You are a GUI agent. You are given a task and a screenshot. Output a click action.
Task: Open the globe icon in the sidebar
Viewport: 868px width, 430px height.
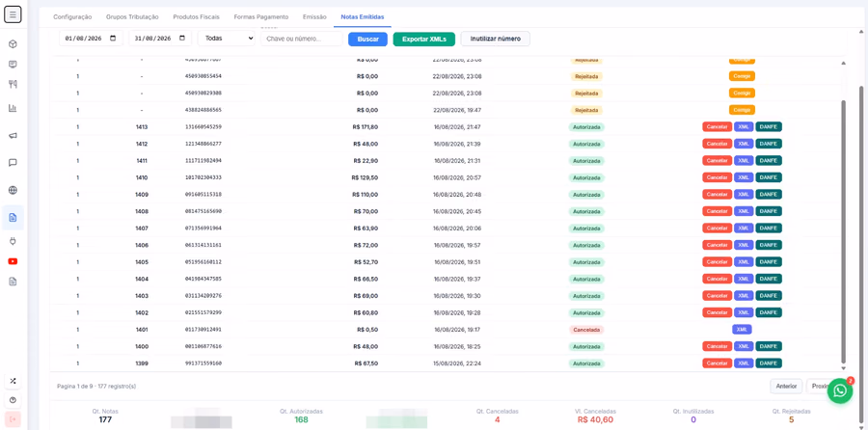pos(13,190)
